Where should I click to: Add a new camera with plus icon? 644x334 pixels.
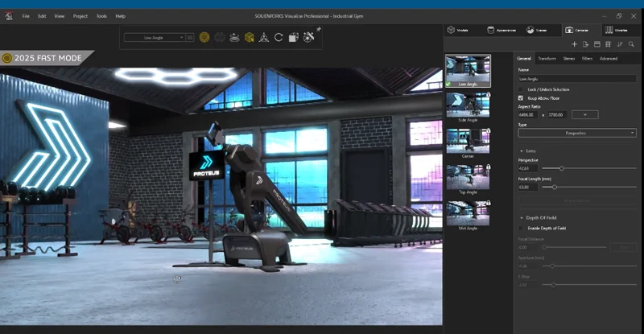(x=574, y=44)
